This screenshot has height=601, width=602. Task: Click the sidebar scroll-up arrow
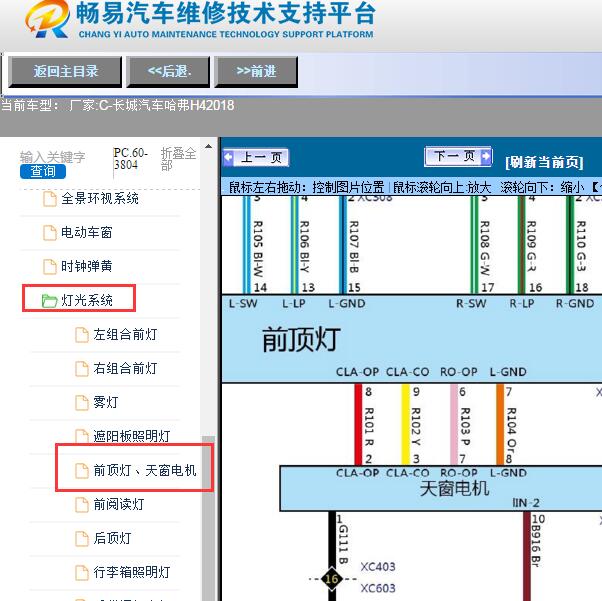[208, 146]
